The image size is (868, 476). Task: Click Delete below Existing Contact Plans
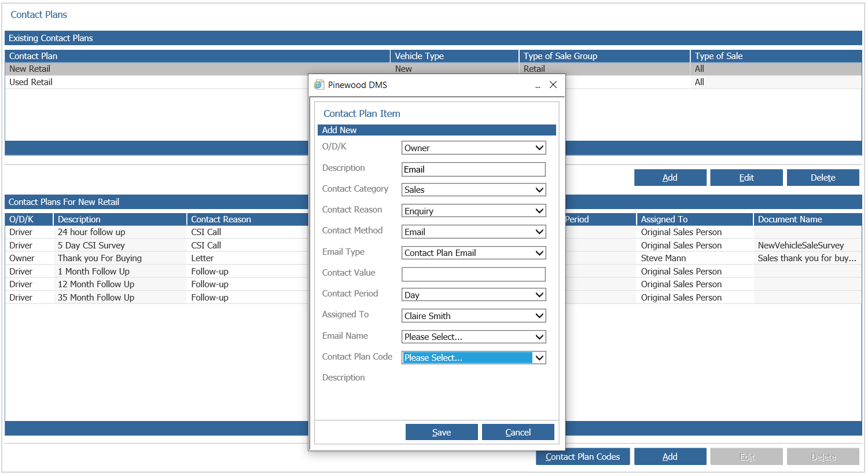(823, 177)
